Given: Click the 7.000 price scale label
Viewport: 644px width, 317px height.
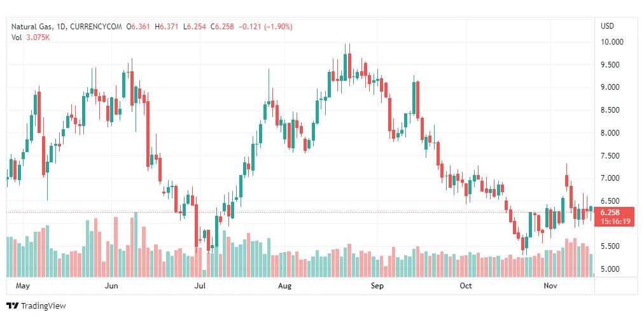Looking at the screenshot, I should pos(612,178).
